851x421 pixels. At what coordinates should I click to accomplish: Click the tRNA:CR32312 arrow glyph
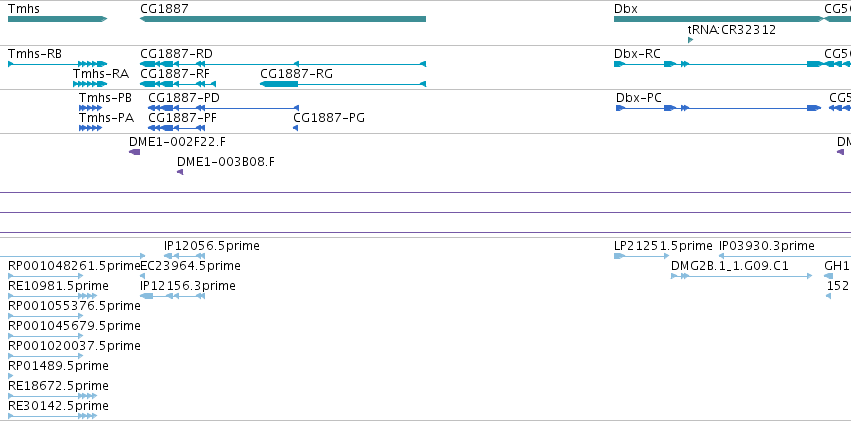pos(690,40)
